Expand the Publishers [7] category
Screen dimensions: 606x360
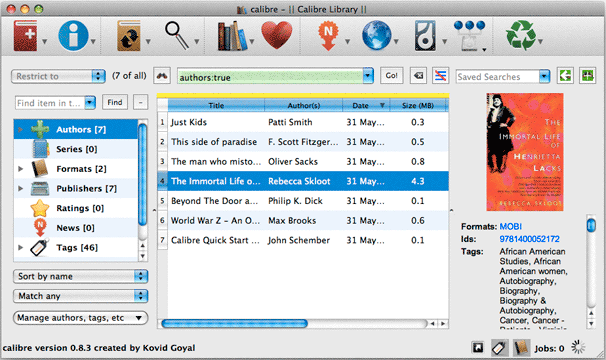point(21,188)
